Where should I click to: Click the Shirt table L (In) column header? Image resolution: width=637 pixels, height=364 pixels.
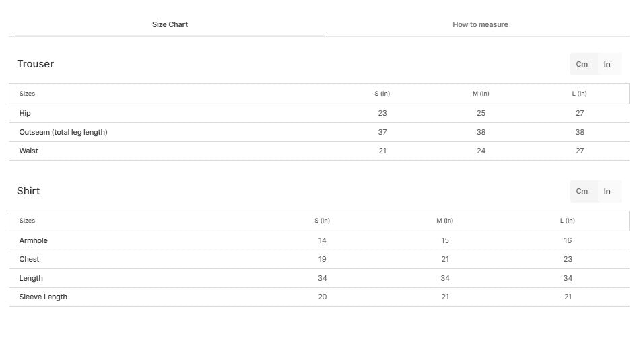[567, 221]
